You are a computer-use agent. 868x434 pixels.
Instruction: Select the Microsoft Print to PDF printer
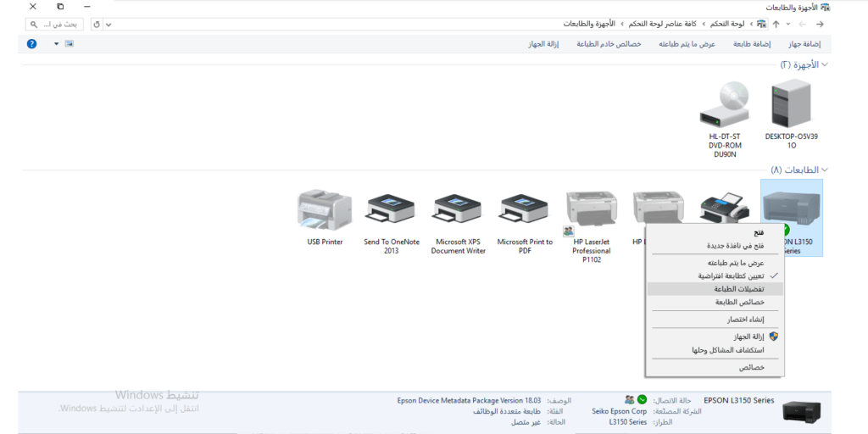[x=525, y=213]
